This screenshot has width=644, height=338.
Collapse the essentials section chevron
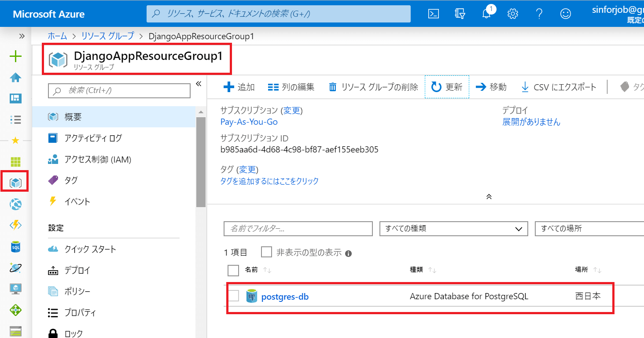489,197
